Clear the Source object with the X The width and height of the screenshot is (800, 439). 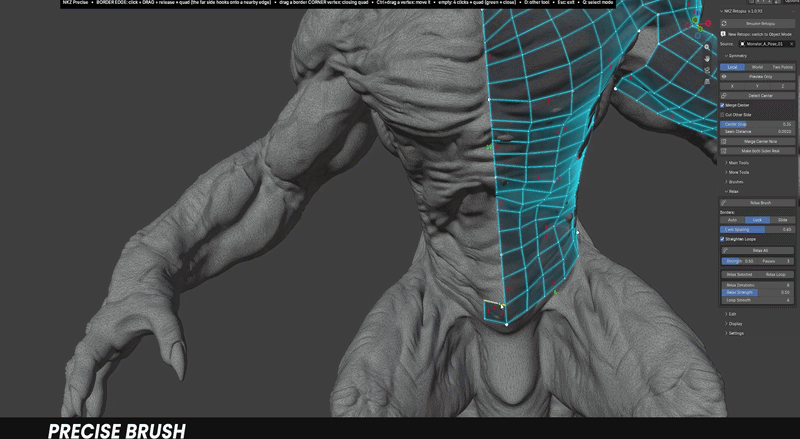point(791,44)
